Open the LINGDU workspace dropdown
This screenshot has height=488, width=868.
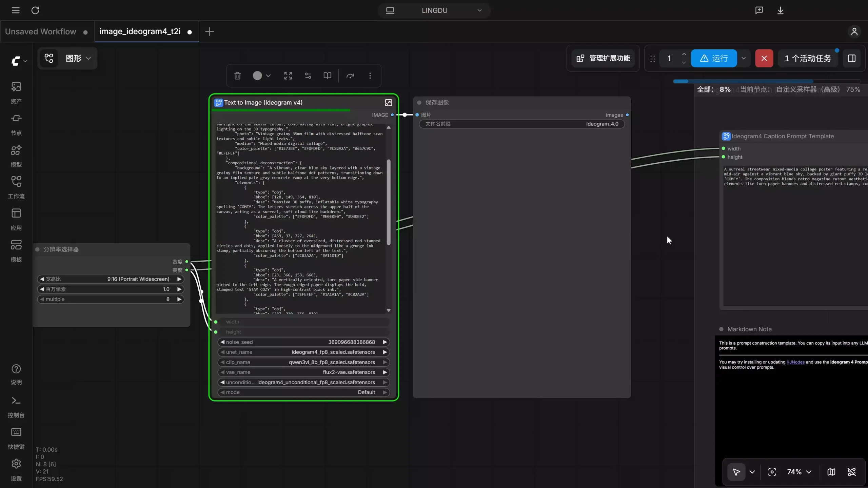[x=434, y=10]
